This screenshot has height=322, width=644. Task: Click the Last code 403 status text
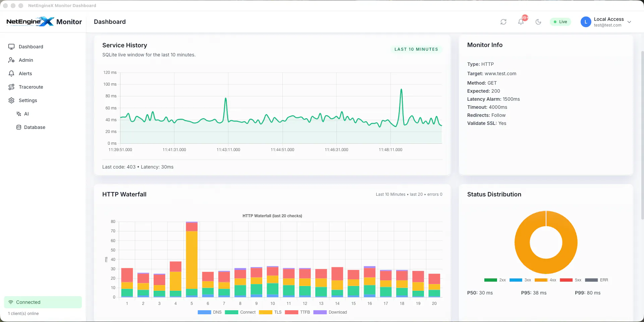119,167
